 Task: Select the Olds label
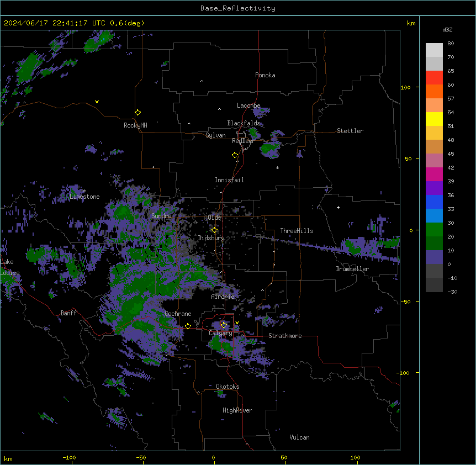(x=214, y=218)
